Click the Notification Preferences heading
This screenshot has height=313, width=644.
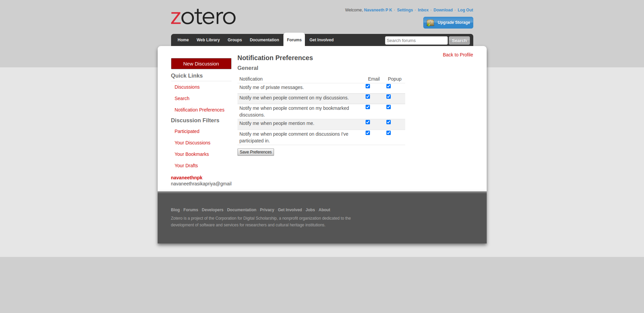click(275, 58)
